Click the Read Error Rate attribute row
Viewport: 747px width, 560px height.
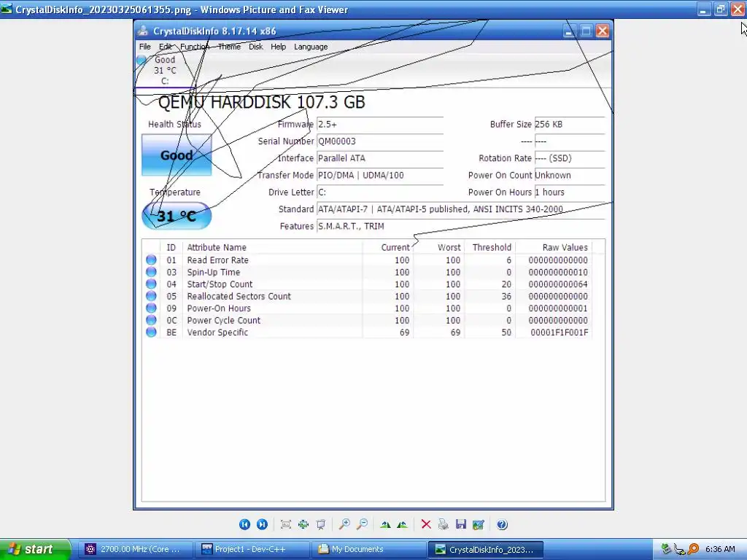(x=368, y=260)
